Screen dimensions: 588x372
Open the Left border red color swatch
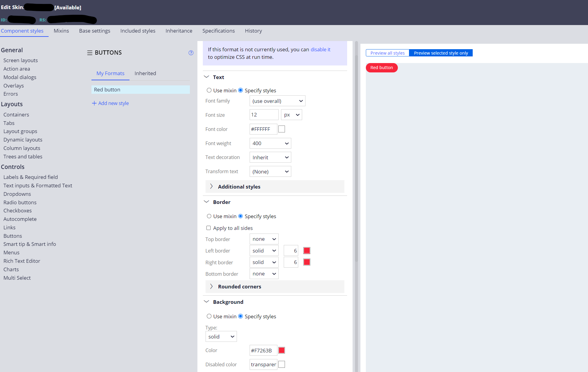pos(307,250)
